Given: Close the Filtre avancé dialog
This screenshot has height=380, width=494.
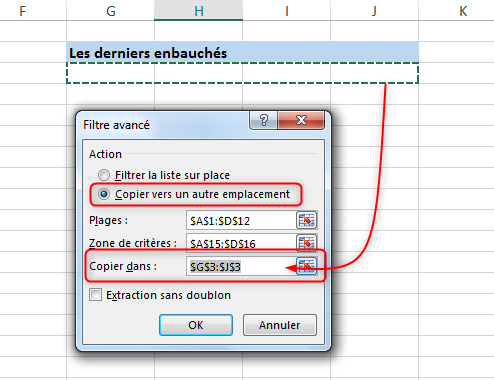Looking at the screenshot, I should pyautogui.click(x=301, y=120).
